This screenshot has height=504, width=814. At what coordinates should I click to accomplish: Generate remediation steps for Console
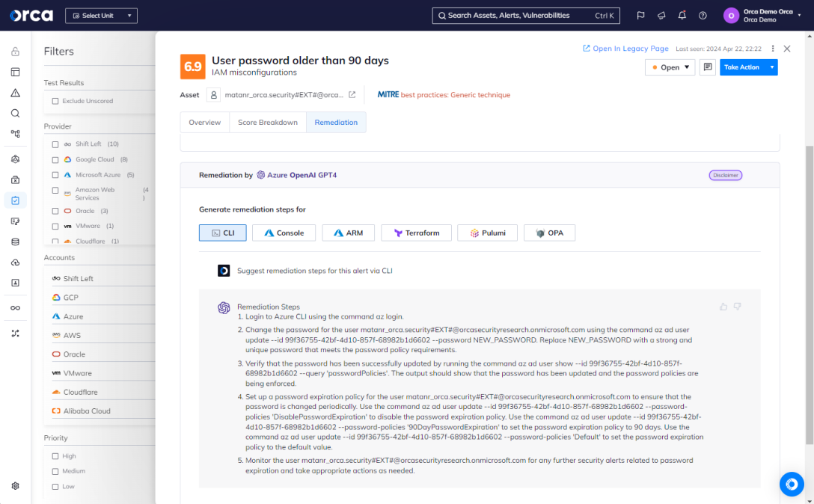tap(284, 233)
